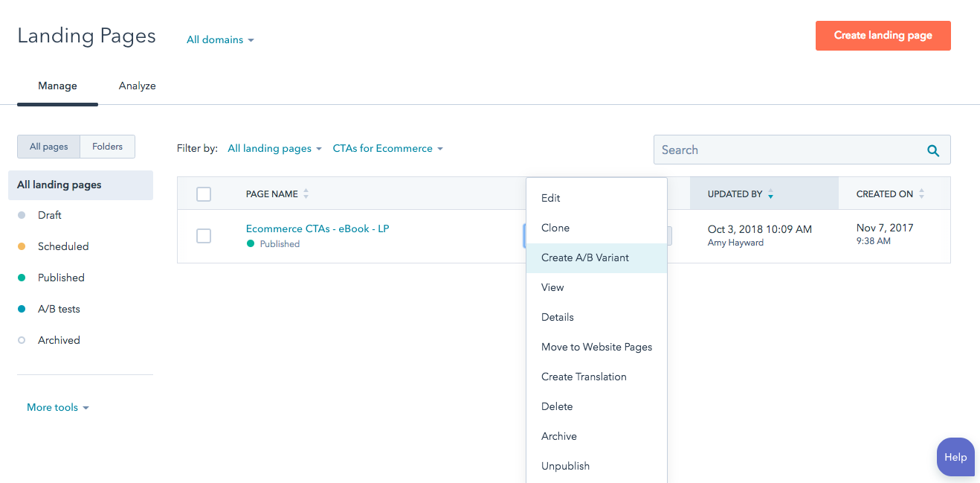Viewport: 980px width, 483px height.
Task: Select Clone from the context menu
Action: click(555, 228)
